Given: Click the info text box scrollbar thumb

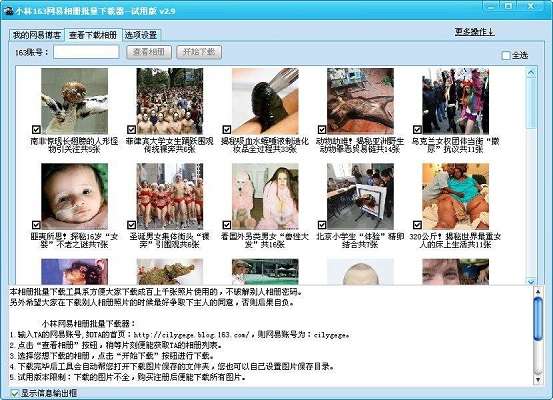Looking at the screenshot, I should coord(538,319).
